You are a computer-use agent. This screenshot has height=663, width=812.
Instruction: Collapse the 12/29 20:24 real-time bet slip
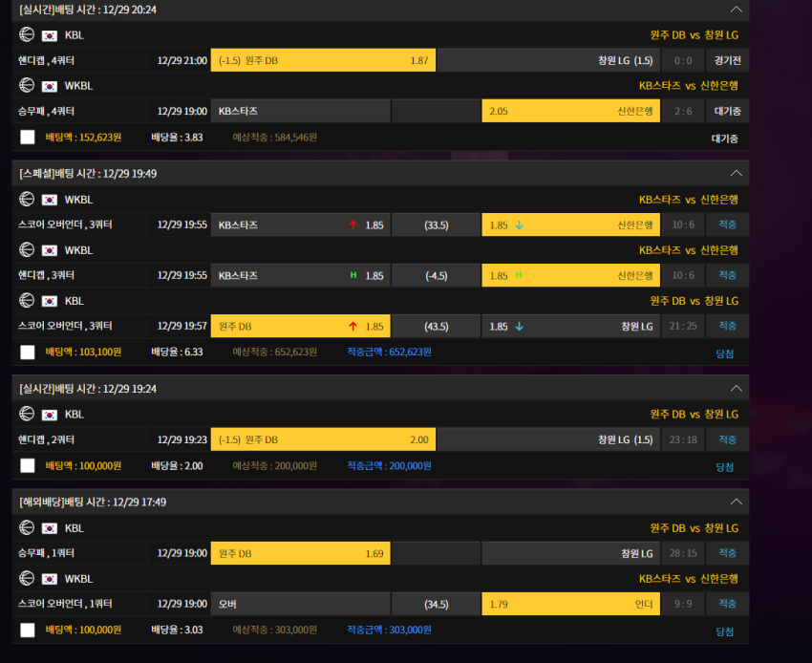736,10
